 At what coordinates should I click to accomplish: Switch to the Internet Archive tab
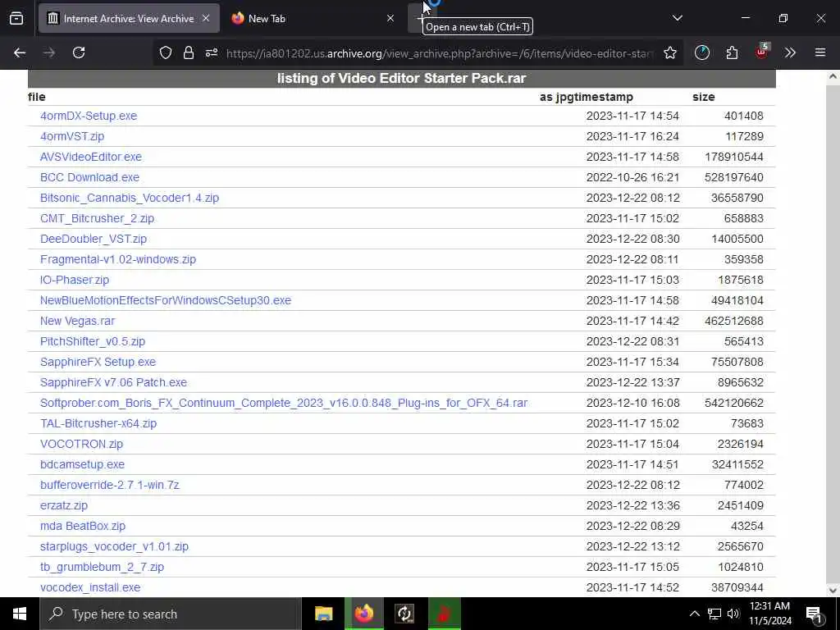point(129,18)
